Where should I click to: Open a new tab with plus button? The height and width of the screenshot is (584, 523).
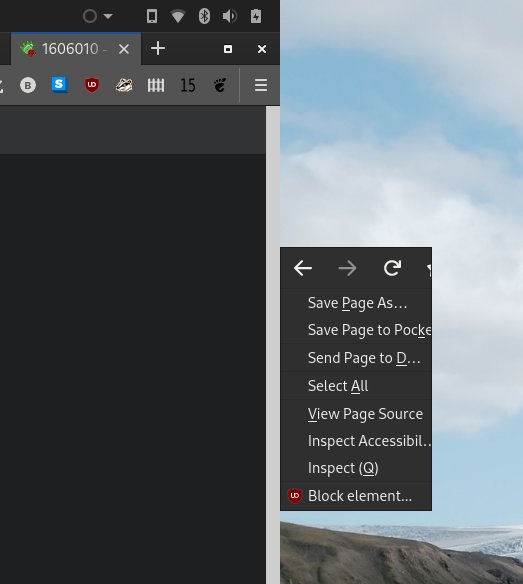158,48
